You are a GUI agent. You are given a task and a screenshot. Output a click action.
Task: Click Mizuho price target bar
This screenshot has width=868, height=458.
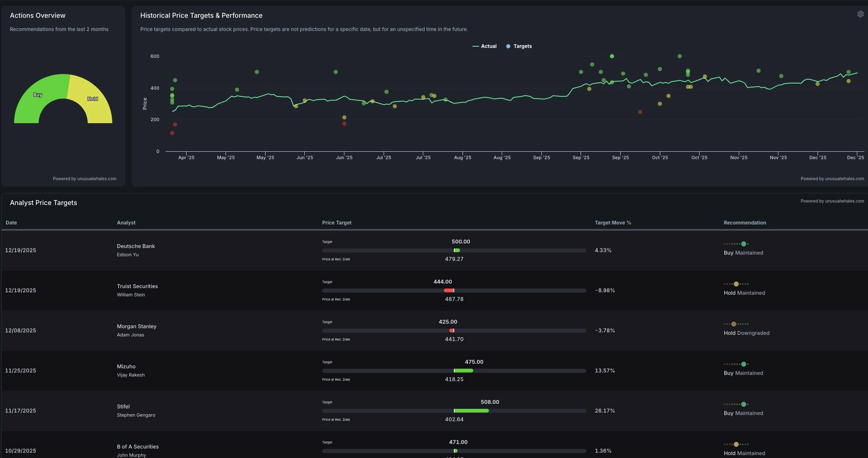463,371
